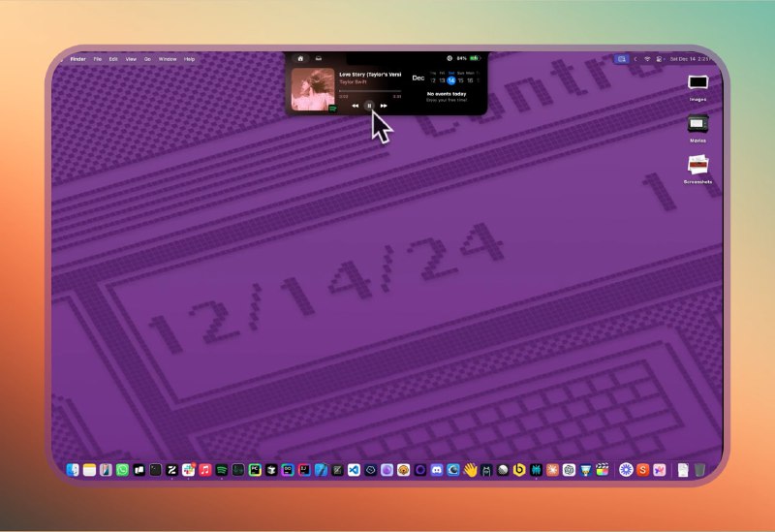Select December 15 in the calendar
This screenshot has height=532, width=775.
point(461,80)
